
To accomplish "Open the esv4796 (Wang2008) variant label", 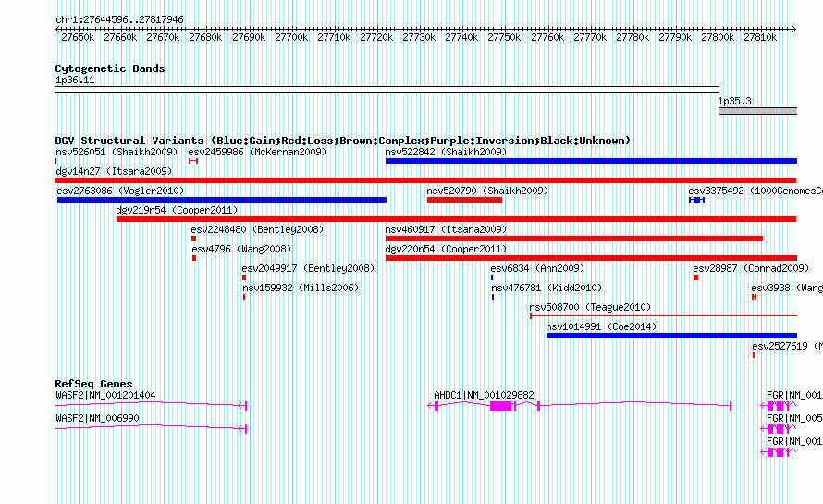I will click(241, 249).
